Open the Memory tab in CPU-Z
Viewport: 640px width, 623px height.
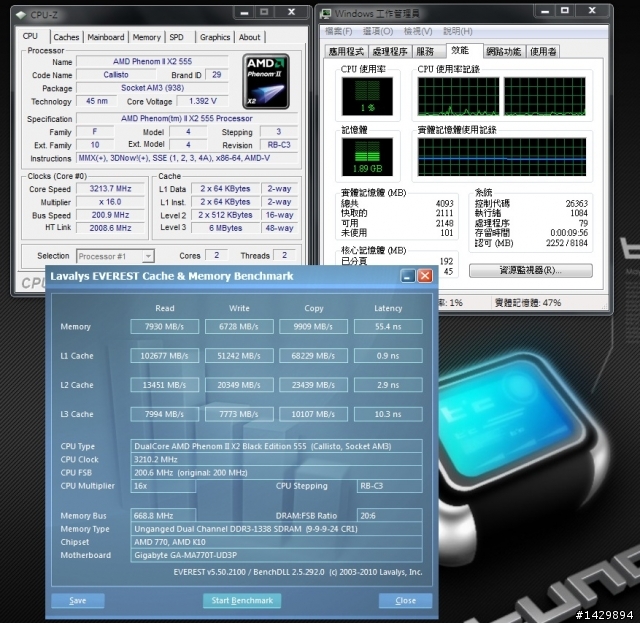coord(147,37)
